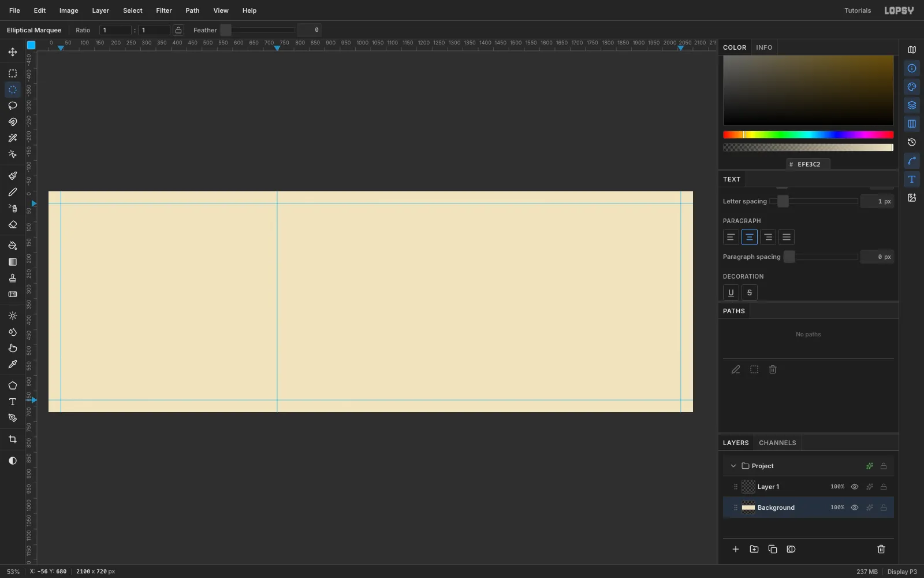Open the View menu
Image resolution: width=924 pixels, height=578 pixels.
click(x=221, y=10)
